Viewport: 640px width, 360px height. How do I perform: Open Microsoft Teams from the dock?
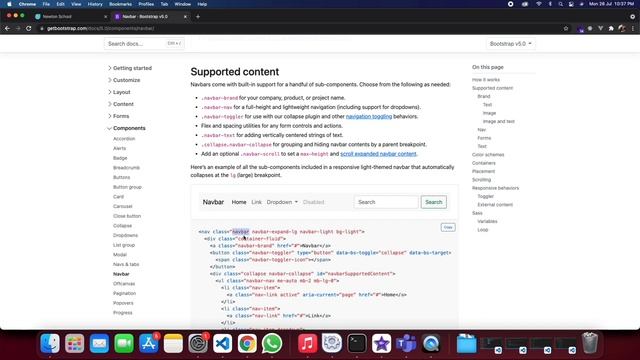coord(406,343)
